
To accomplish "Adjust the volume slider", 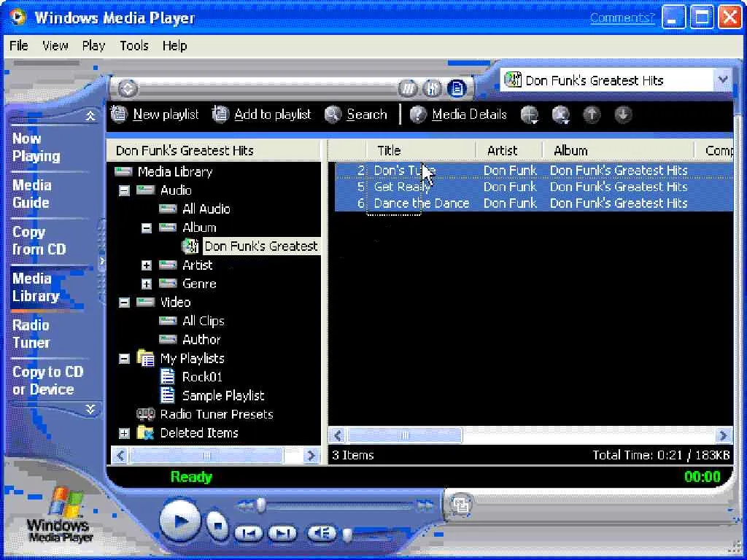I will (x=348, y=534).
